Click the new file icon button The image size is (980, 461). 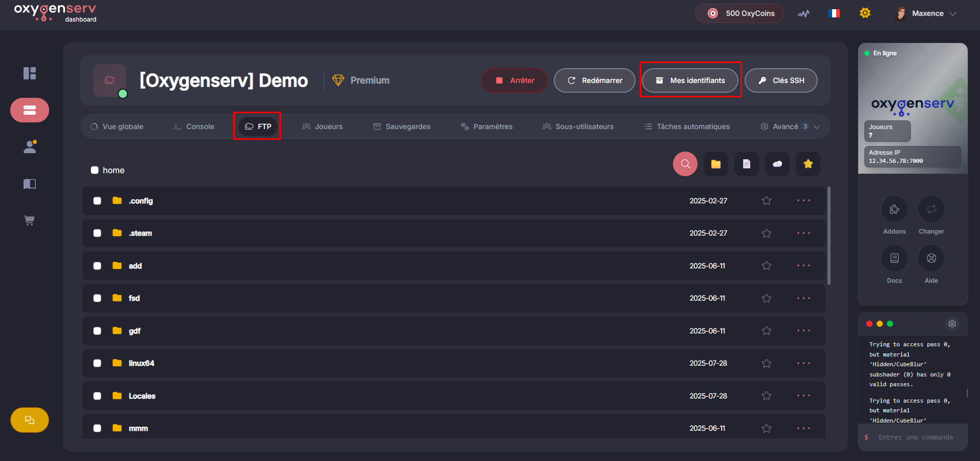pyautogui.click(x=746, y=164)
